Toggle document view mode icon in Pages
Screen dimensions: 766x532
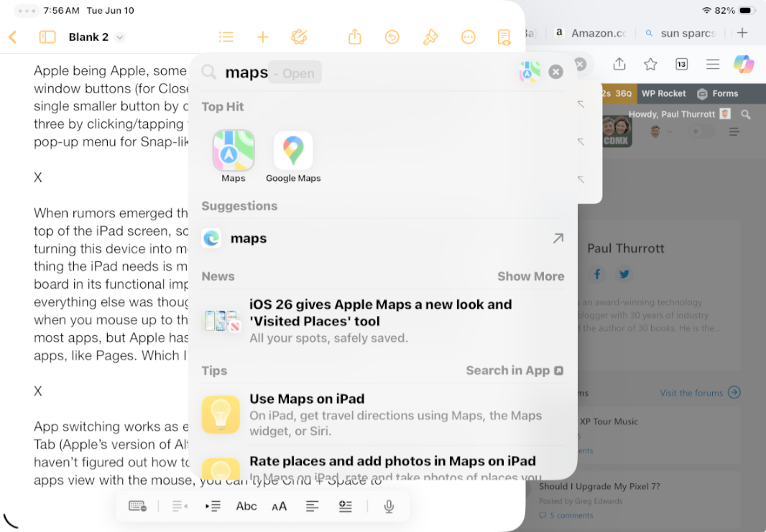coord(504,37)
